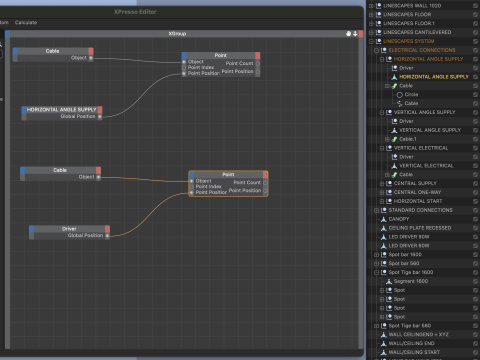Select the Spot Tige bar 1600 row
The width and height of the screenshot is (480, 360).
[423, 272]
